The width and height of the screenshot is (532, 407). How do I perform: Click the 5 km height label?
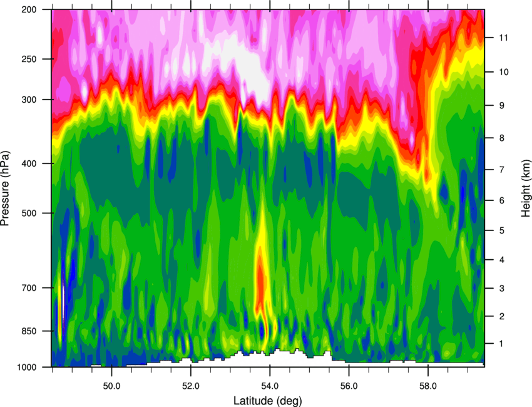pos(502,231)
